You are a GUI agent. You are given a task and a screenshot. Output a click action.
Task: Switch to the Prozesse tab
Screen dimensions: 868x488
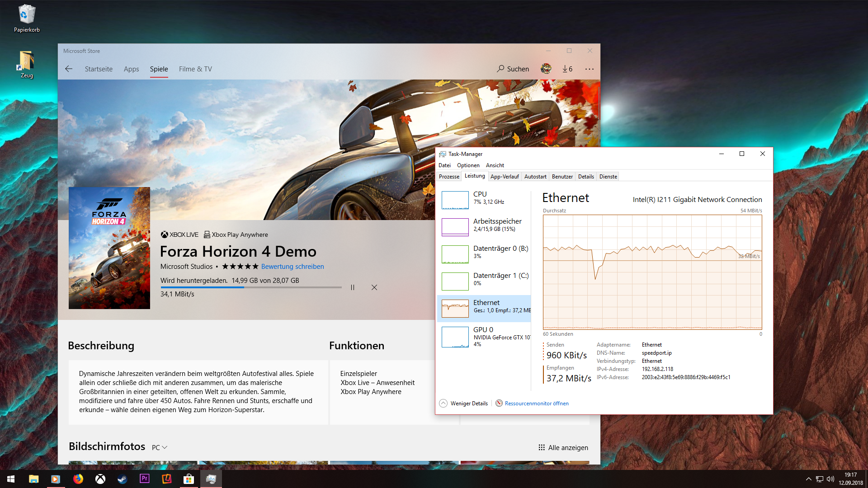tap(449, 177)
